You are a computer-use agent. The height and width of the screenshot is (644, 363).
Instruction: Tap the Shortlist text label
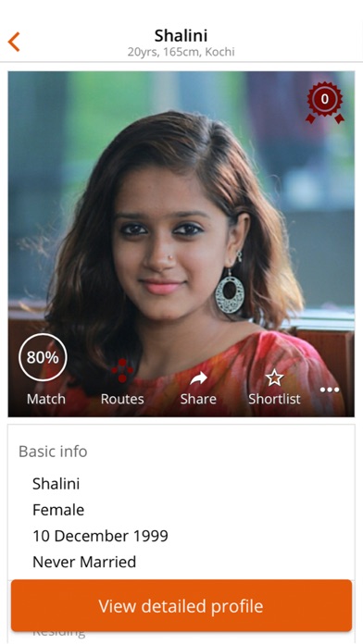(x=274, y=399)
